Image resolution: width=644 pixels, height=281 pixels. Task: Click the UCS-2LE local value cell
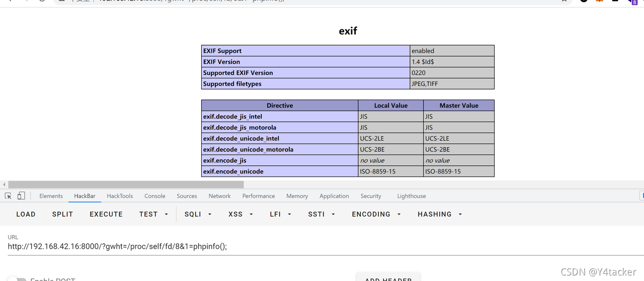(x=391, y=139)
